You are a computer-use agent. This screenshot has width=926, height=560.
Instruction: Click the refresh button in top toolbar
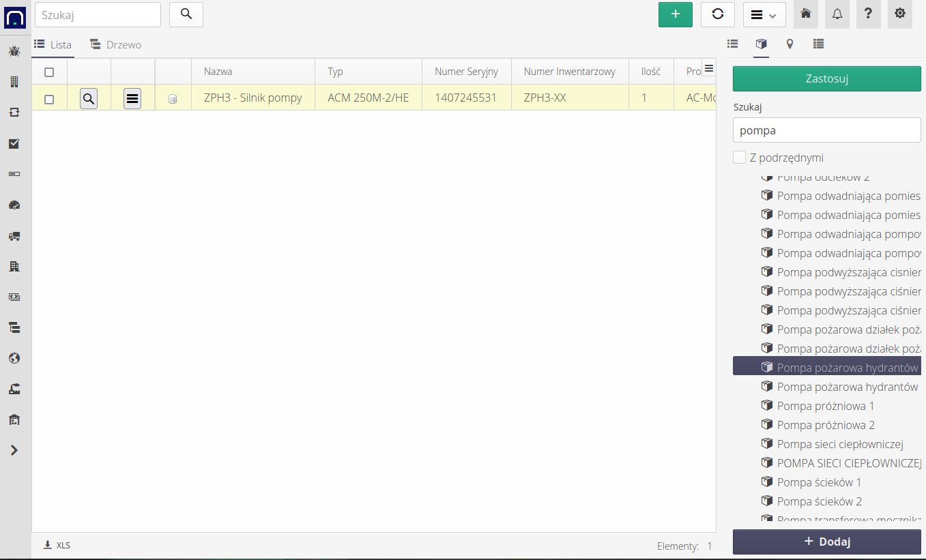[717, 14]
